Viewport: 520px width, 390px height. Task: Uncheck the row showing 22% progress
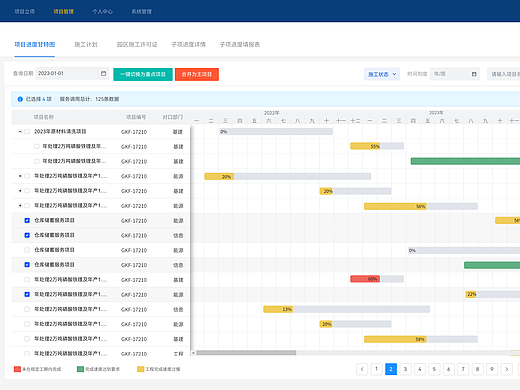tap(27, 294)
